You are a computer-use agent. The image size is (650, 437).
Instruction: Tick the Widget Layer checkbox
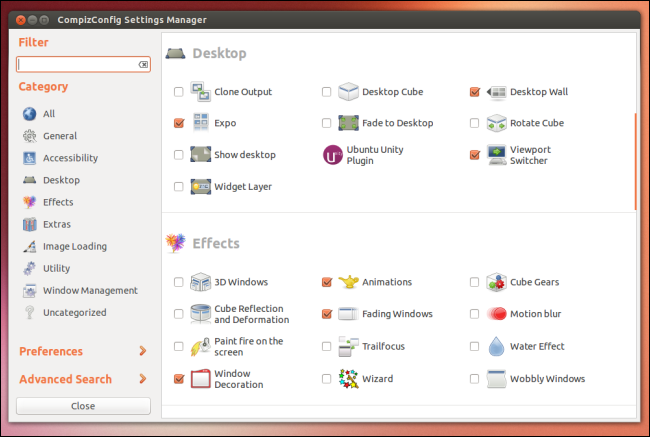179,187
